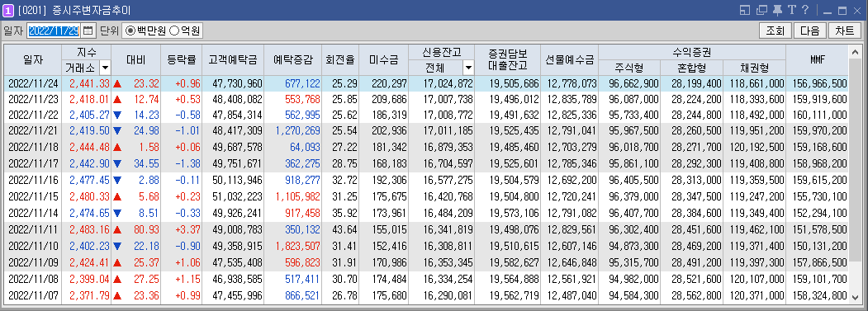Click bond fund value 120,371,000

[757, 296]
